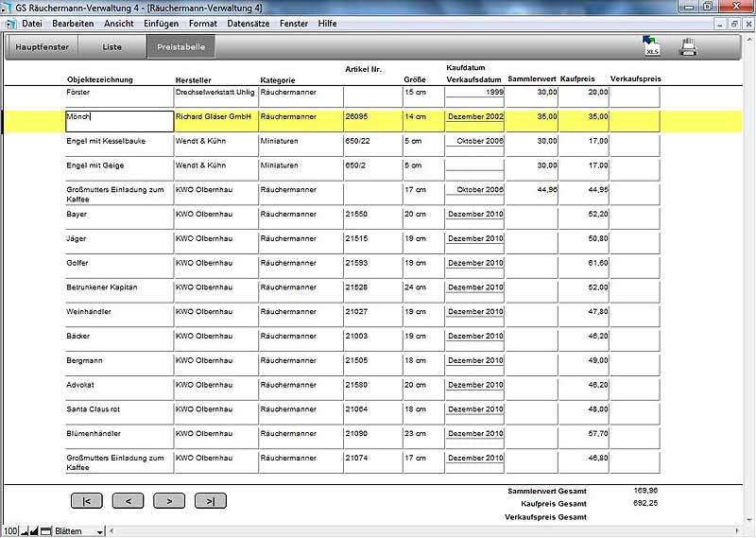The height and width of the screenshot is (538, 756).
Task: Open Kaufdatum field of Bayer row
Action: (x=474, y=215)
